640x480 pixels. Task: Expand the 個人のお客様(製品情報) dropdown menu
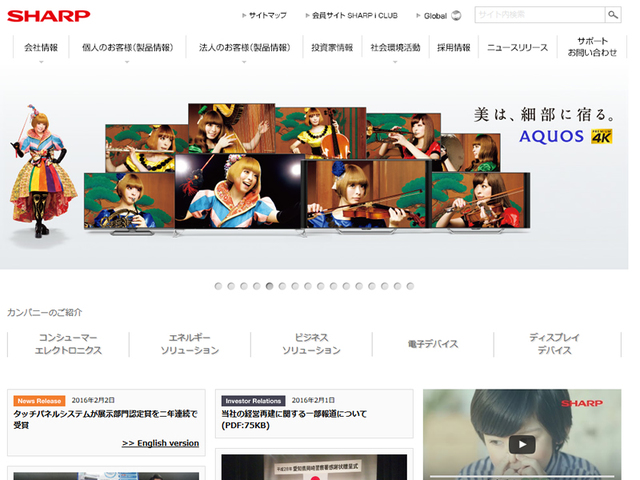pyautogui.click(x=127, y=48)
